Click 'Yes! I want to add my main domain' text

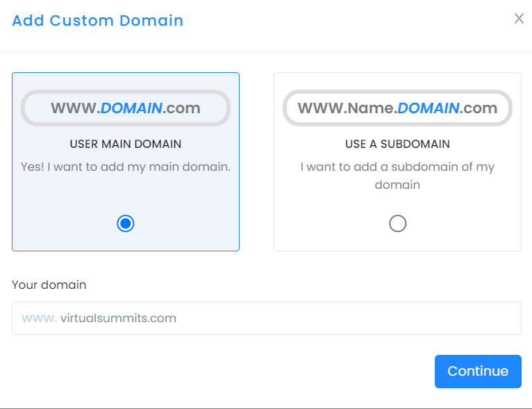[x=126, y=167]
